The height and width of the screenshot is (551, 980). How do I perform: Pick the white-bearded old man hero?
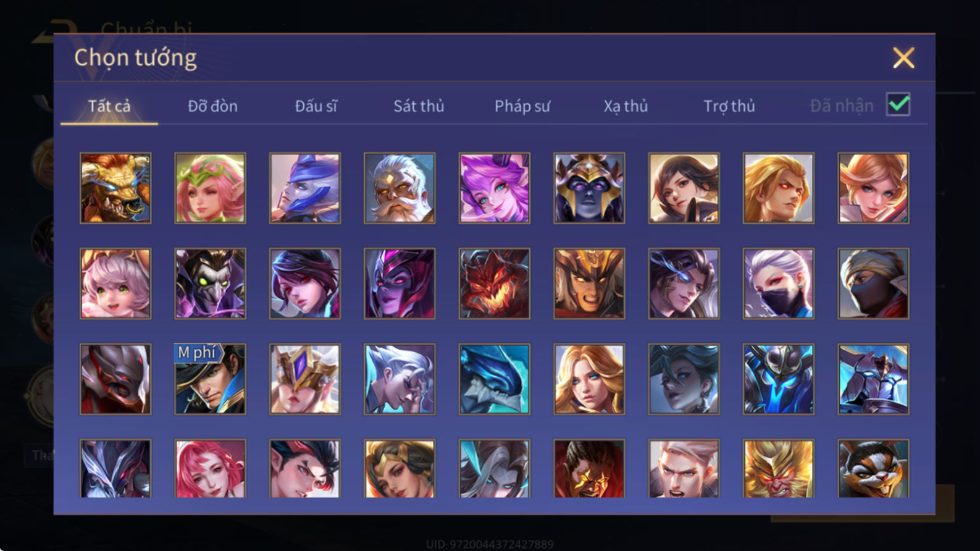coord(400,188)
